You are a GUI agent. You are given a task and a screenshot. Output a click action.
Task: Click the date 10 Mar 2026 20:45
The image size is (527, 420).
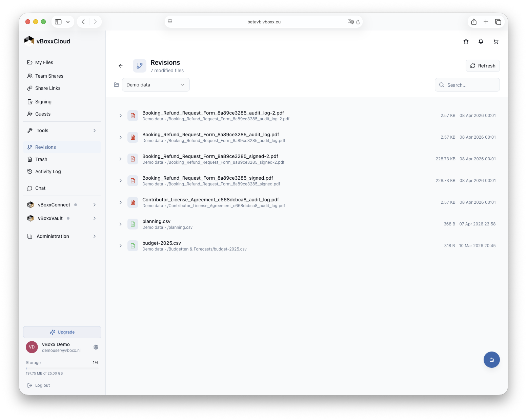click(x=477, y=246)
